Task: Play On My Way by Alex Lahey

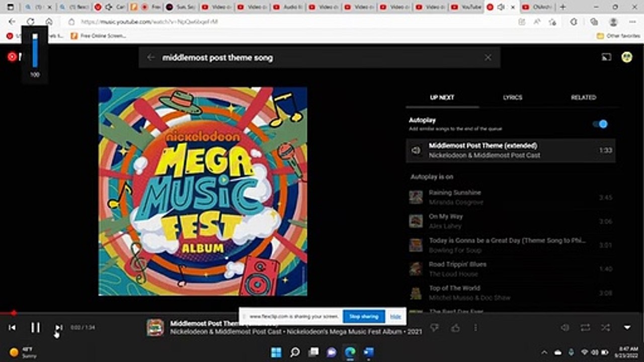Action: [x=511, y=221]
